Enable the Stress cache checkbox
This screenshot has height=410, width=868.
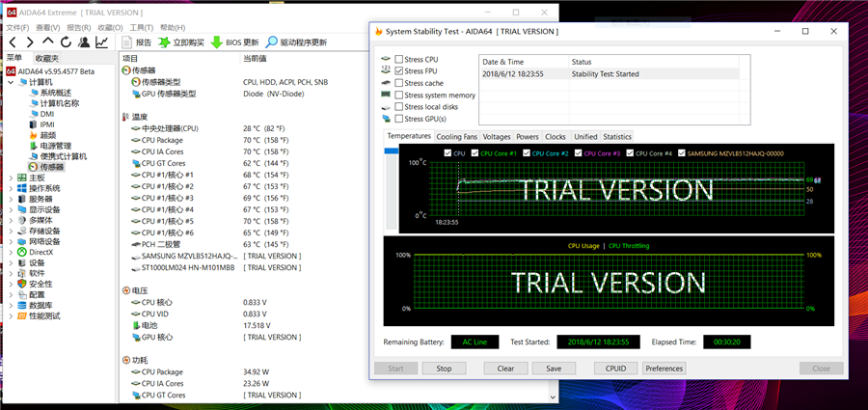coord(398,83)
